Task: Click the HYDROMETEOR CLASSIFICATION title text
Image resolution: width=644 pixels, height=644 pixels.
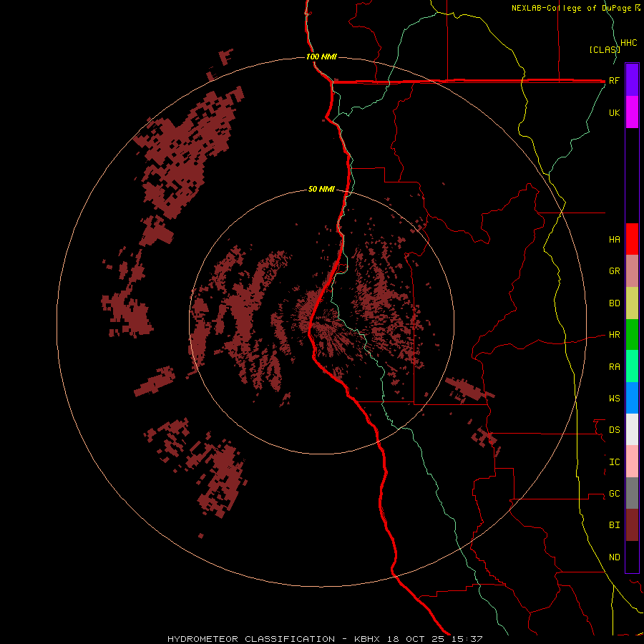Action: pos(251,639)
